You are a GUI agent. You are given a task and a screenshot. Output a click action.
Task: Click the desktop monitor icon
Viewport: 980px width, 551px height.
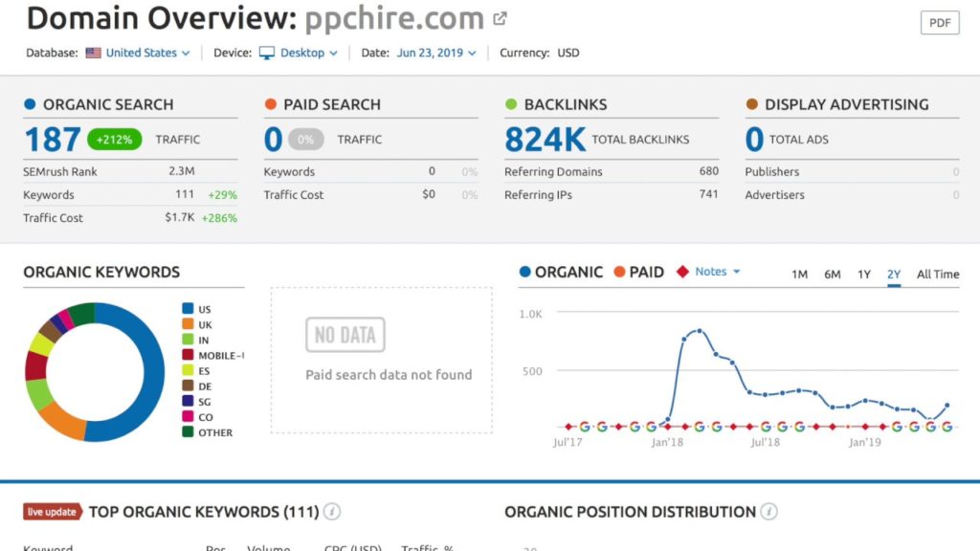coord(267,54)
